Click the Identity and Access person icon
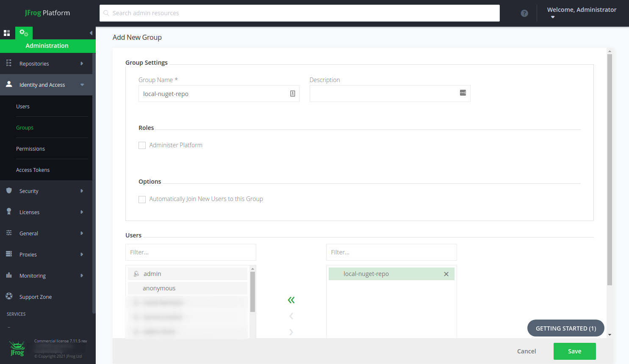The height and width of the screenshot is (364, 629). click(x=8, y=85)
